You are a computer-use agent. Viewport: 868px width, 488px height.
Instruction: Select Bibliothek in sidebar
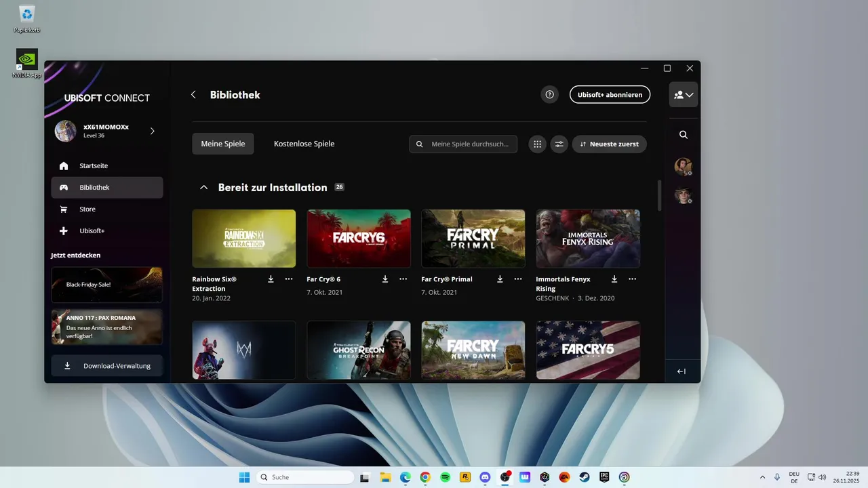coord(107,188)
